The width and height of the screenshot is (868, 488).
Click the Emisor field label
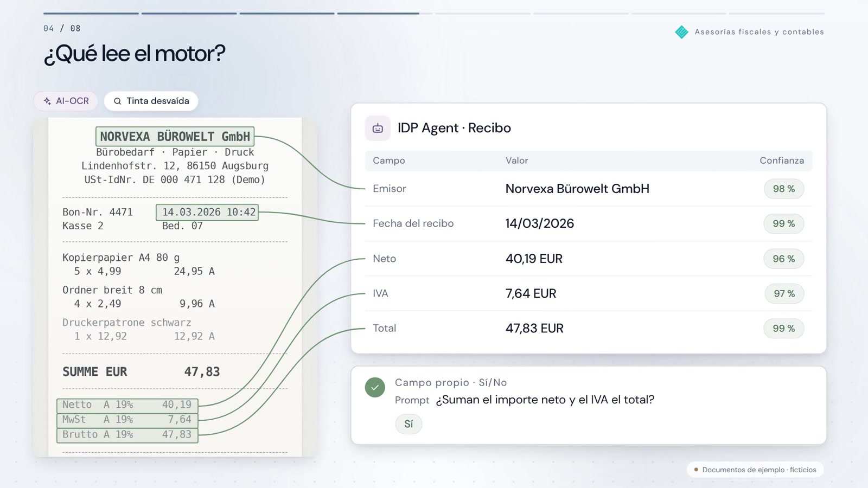coord(390,189)
